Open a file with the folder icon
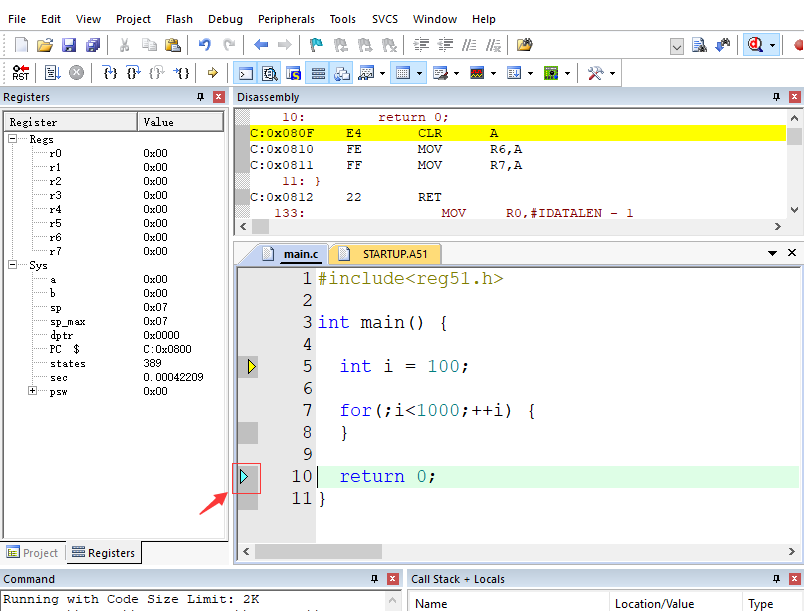Screen dimensions: 804x611 point(45,45)
